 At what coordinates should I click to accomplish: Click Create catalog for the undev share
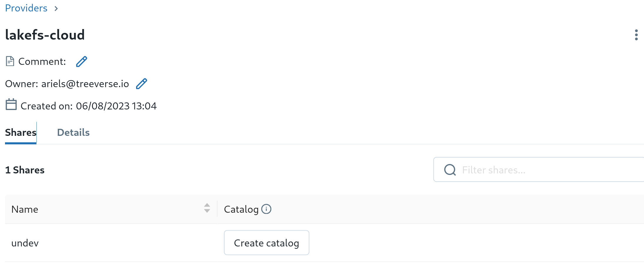coord(266,243)
